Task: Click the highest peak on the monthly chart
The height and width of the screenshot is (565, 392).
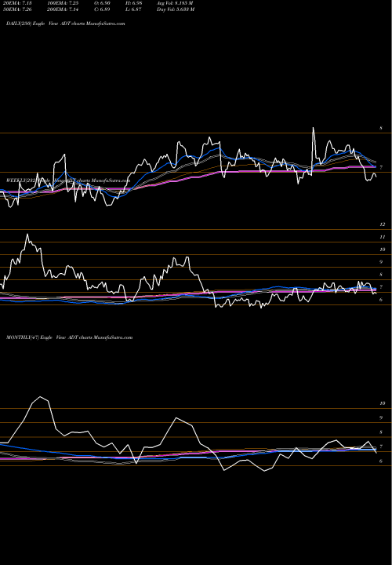Action: pyautogui.click(x=40, y=397)
